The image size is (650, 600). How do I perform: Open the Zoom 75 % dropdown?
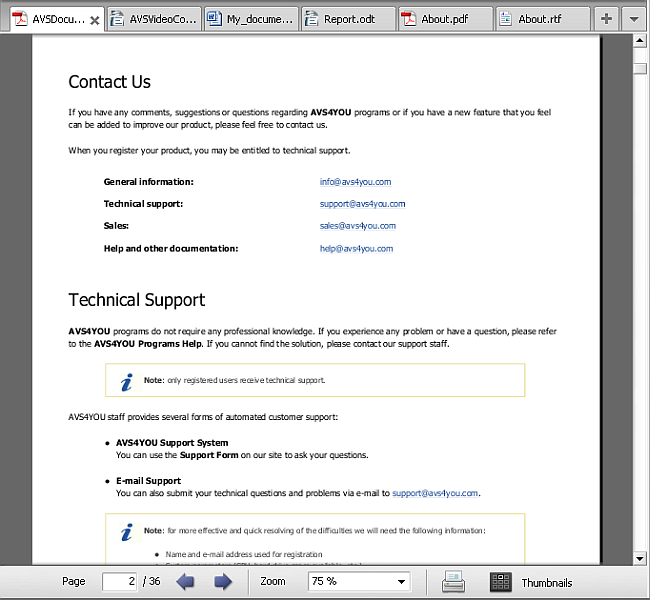pyautogui.click(x=359, y=581)
